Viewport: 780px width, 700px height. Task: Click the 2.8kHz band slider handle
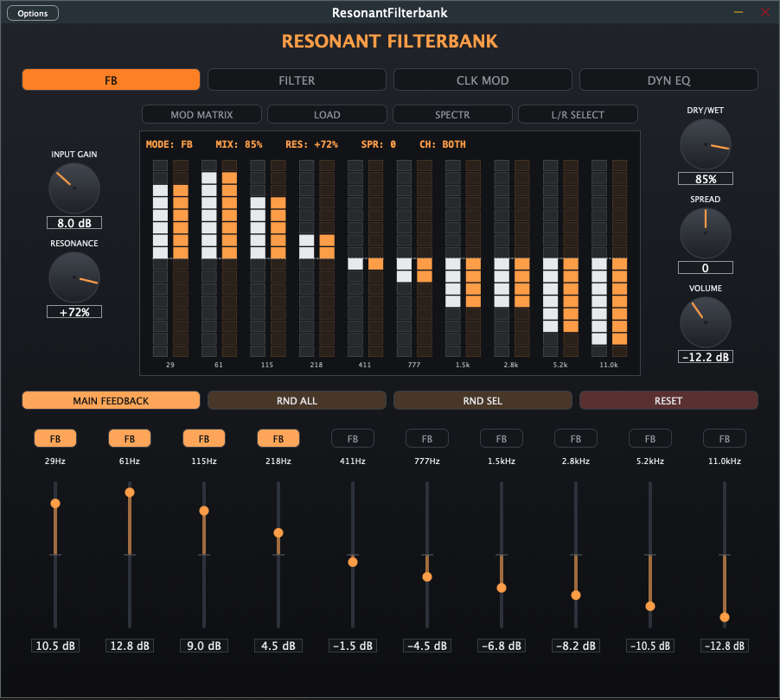pos(576,595)
